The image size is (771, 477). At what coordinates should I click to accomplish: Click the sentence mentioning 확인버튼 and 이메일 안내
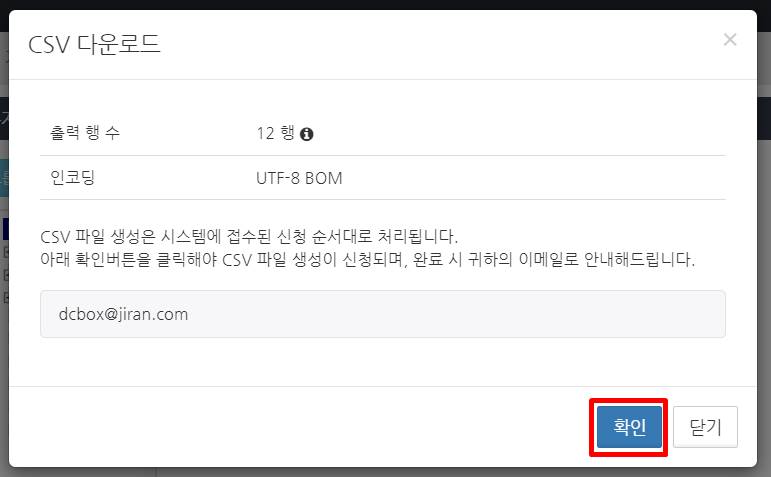point(367,259)
